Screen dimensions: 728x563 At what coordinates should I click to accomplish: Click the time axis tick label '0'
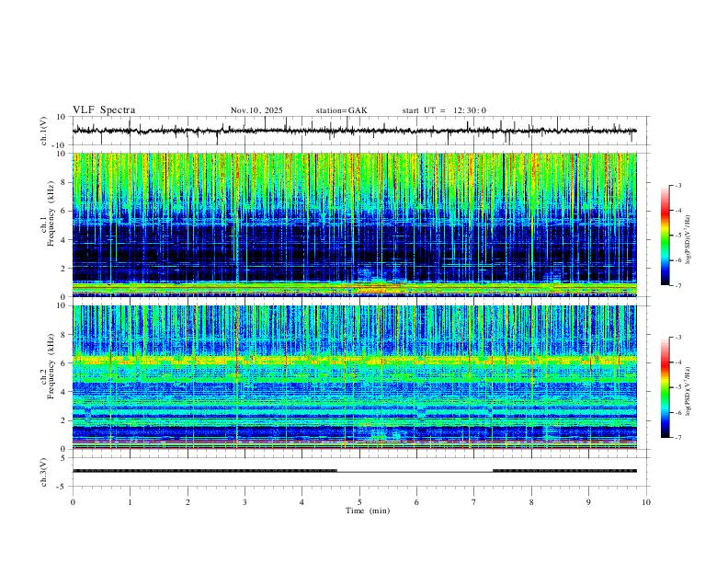tap(73, 502)
